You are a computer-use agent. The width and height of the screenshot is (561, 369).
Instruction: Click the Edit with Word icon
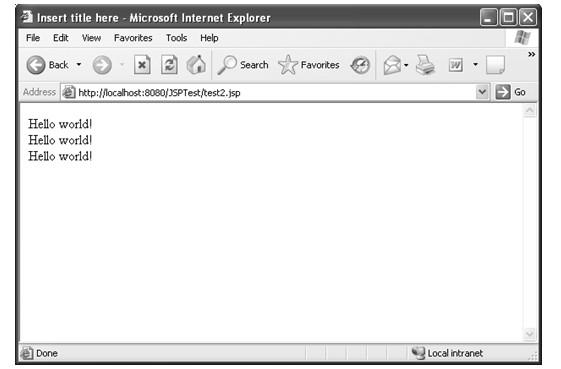[455, 65]
